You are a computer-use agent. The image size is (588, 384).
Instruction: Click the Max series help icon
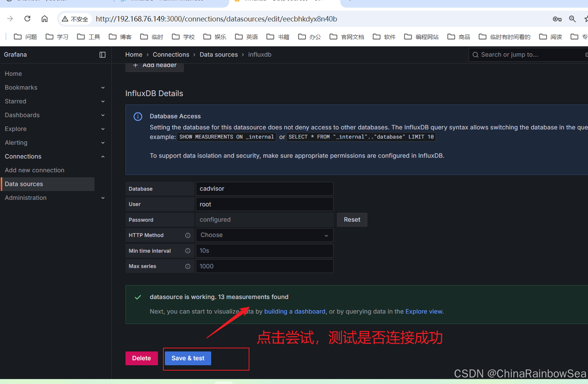click(x=187, y=266)
